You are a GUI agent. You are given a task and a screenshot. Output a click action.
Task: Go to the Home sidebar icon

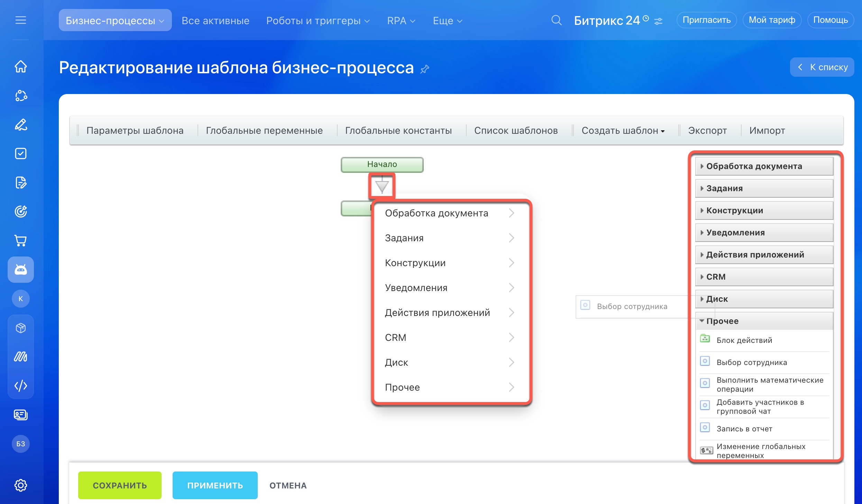pyautogui.click(x=21, y=66)
